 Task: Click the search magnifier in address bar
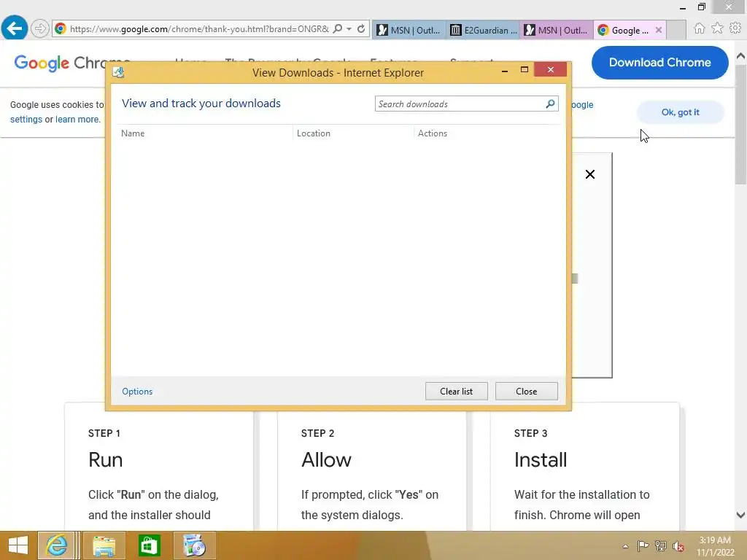click(337, 28)
